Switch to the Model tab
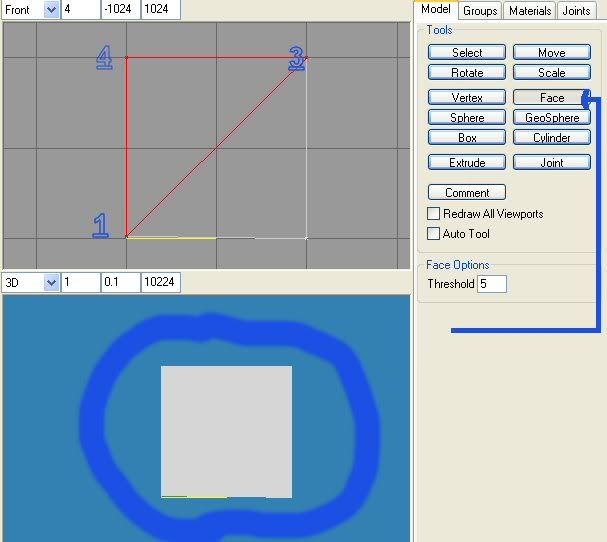Image resolution: width=607 pixels, height=542 pixels. click(x=436, y=9)
